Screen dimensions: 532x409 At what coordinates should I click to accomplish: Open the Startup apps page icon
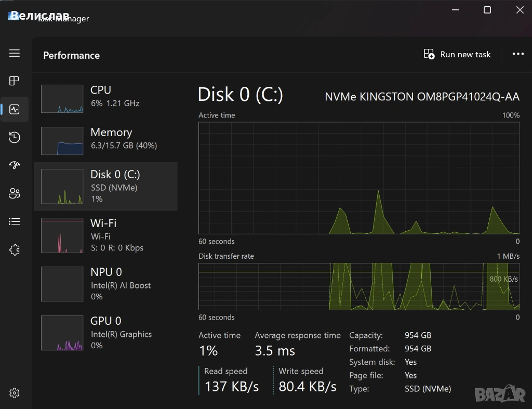tap(15, 165)
